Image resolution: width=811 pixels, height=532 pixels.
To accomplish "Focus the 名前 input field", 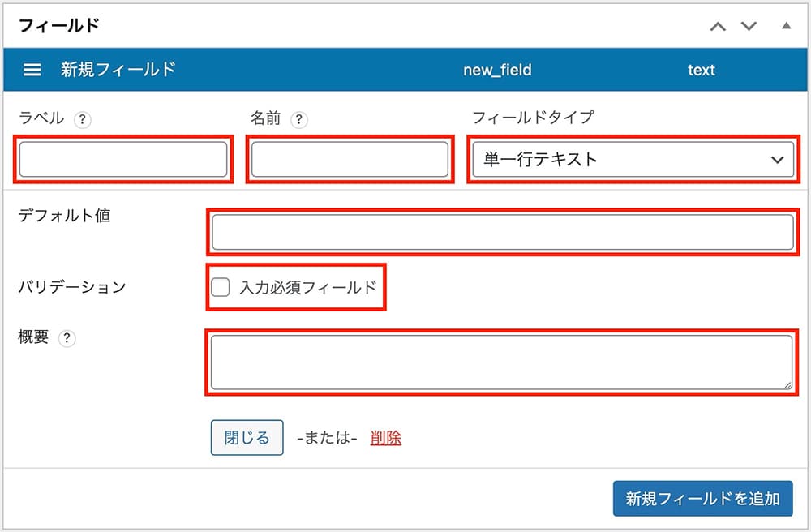I will click(350, 159).
